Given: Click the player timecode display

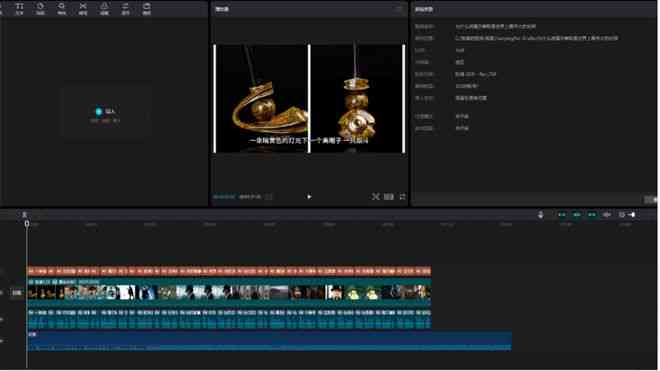Looking at the screenshot, I should point(237,197).
